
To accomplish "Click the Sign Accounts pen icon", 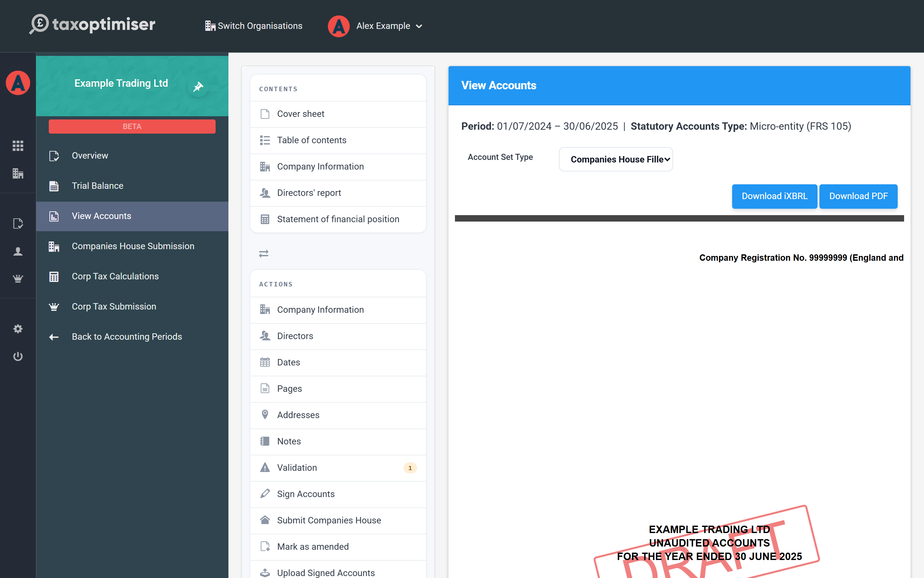I will pos(265,494).
